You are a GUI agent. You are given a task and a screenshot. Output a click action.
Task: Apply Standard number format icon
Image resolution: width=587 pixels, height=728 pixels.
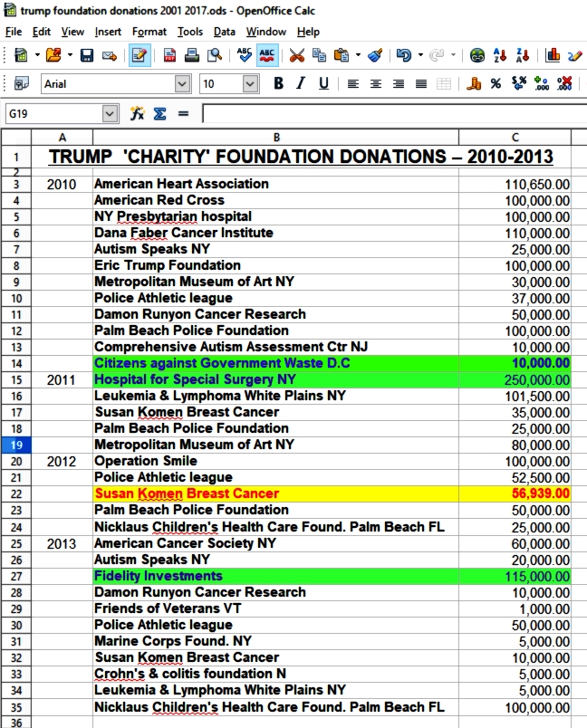(519, 83)
